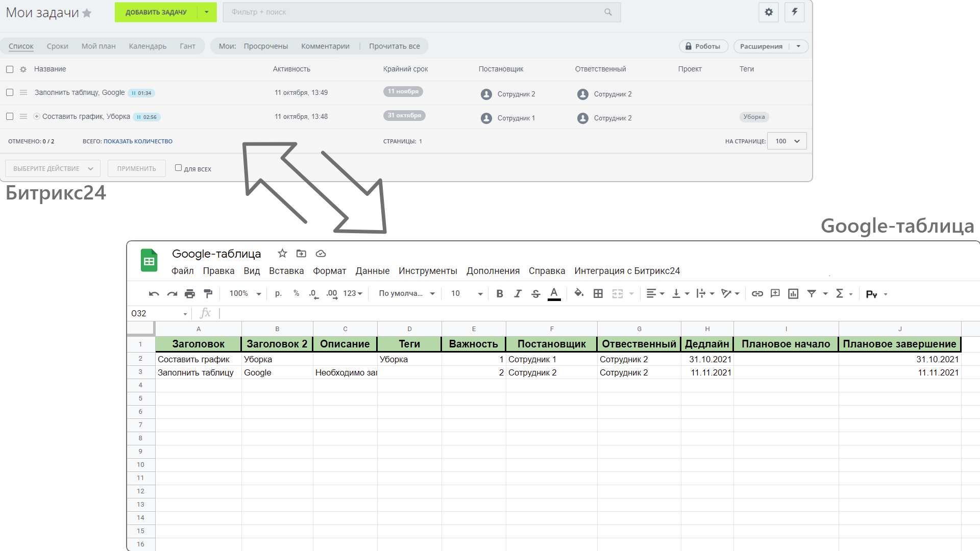Switch to Сроки tab
The image size is (980, 551).
(57, 46)
